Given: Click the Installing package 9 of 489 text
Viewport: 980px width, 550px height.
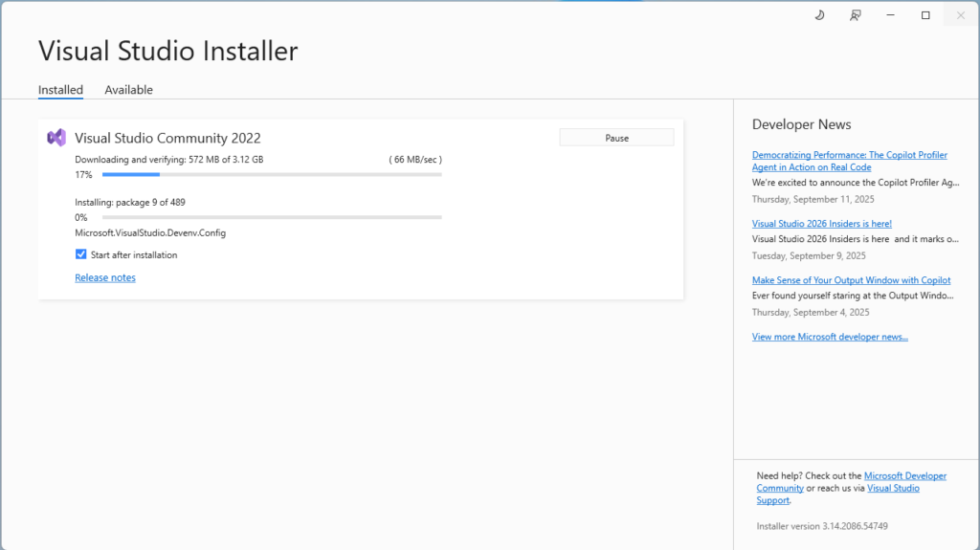Looking at the screenshot, I should click(x=130, y=203).
